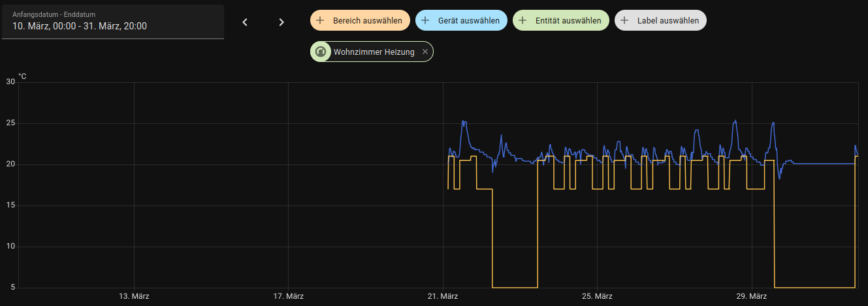Click the 29. März label on x-axis
This screenshot has height=306, width=868.
point(752,296)
